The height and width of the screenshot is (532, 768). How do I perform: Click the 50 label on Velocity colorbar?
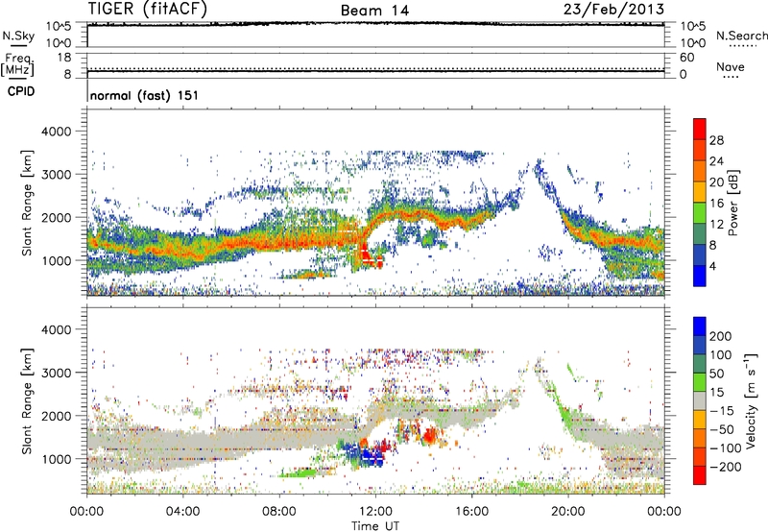point(716,374)
